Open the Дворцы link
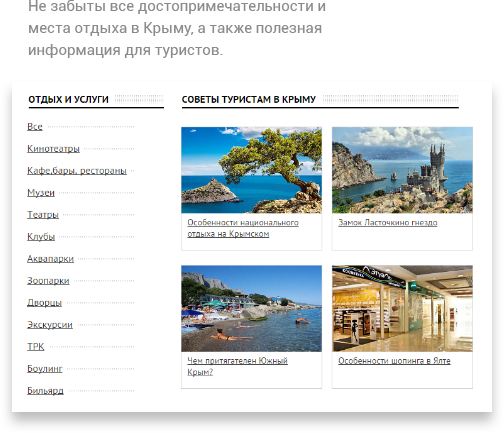This screenshot has width=504, height=433. (x=44, y=303)
